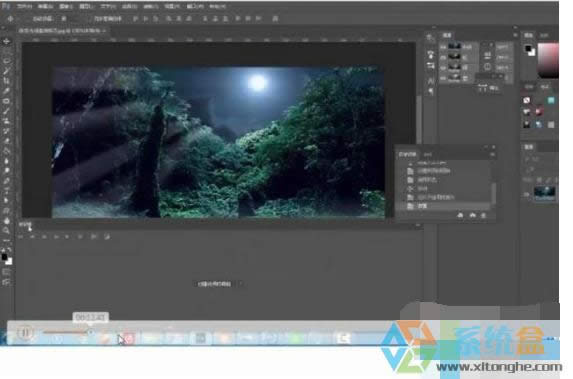Open the dropdown arrow beside Create Video Timeline

click(x=241, y=284)
